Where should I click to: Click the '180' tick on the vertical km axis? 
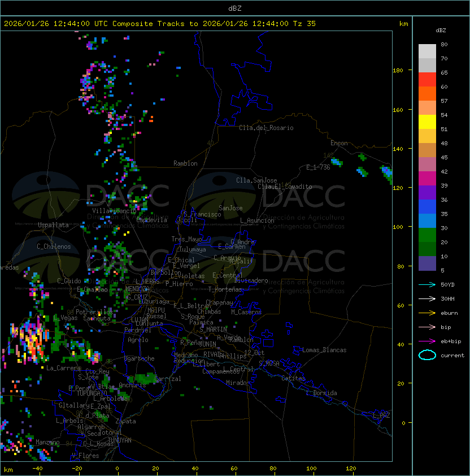tap(398, 71)
